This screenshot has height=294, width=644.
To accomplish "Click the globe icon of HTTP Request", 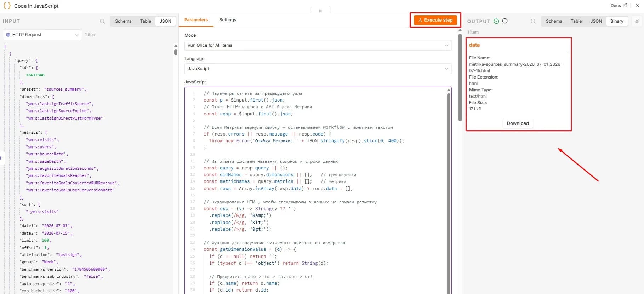I will [x=8, y=35].
